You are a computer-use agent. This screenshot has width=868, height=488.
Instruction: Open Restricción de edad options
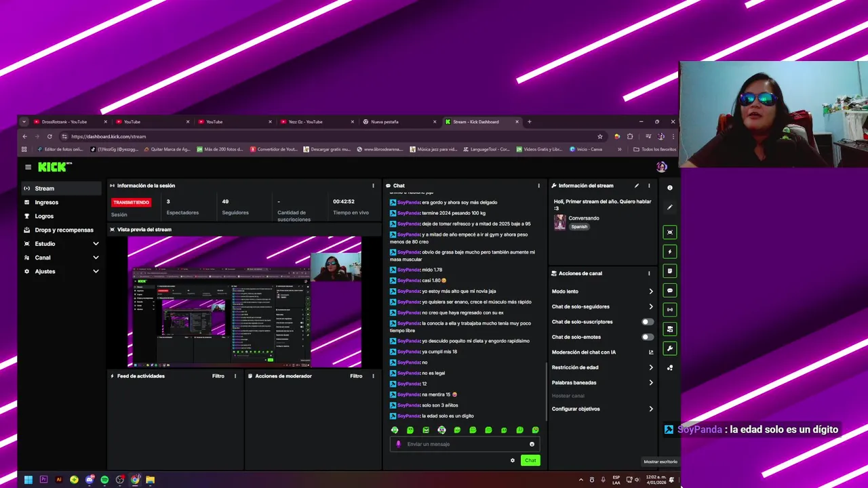click(x=603, y=367)
